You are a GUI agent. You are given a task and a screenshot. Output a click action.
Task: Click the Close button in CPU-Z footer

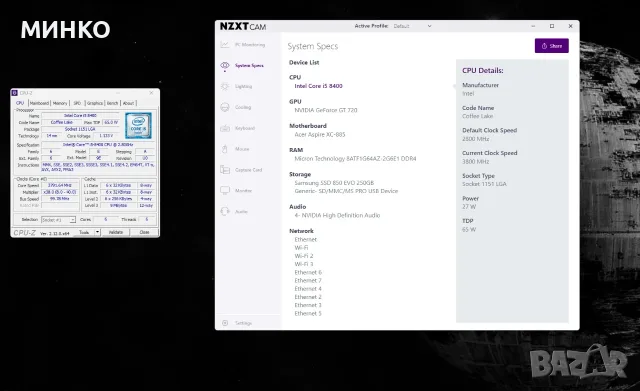[x=144, y=232]
